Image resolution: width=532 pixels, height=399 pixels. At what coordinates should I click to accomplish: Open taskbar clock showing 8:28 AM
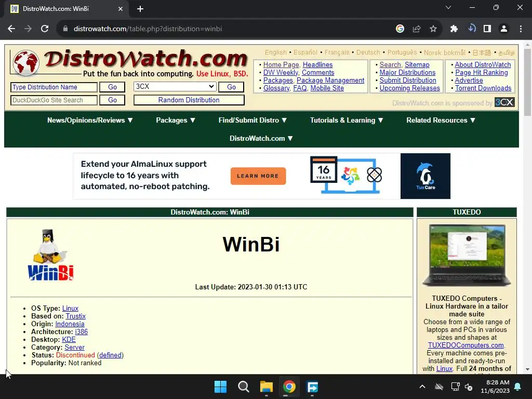(x=495, y=387)
